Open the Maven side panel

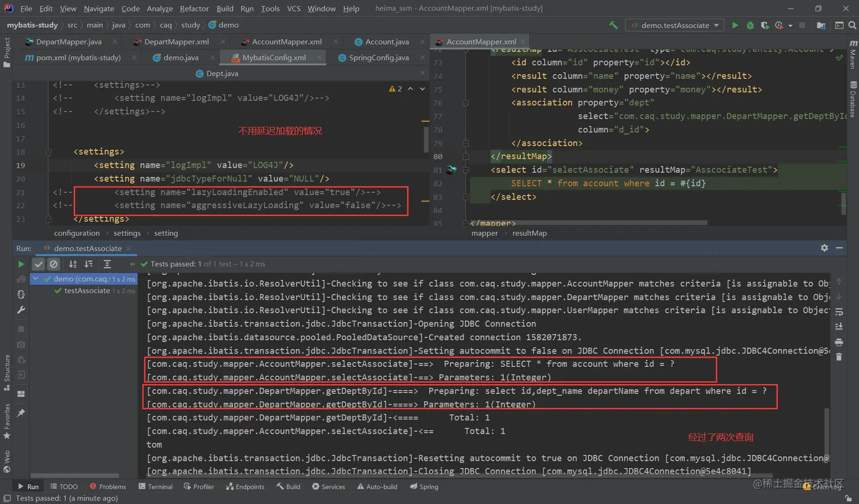point(853,55)
